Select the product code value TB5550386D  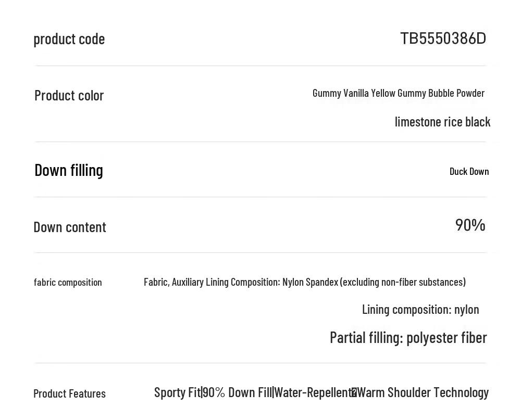(x=443, y=39)
